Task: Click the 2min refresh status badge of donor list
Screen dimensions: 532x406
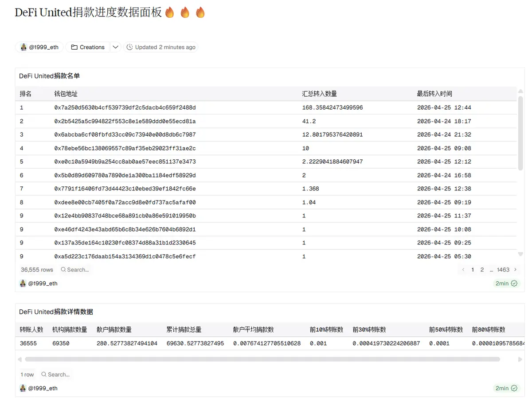Action: click(x=506, y=284)
